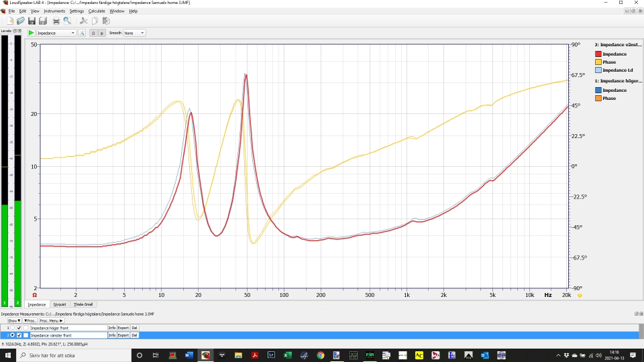Click yellow Phase swatch in legend 2
644x362 pixels.
598,62
